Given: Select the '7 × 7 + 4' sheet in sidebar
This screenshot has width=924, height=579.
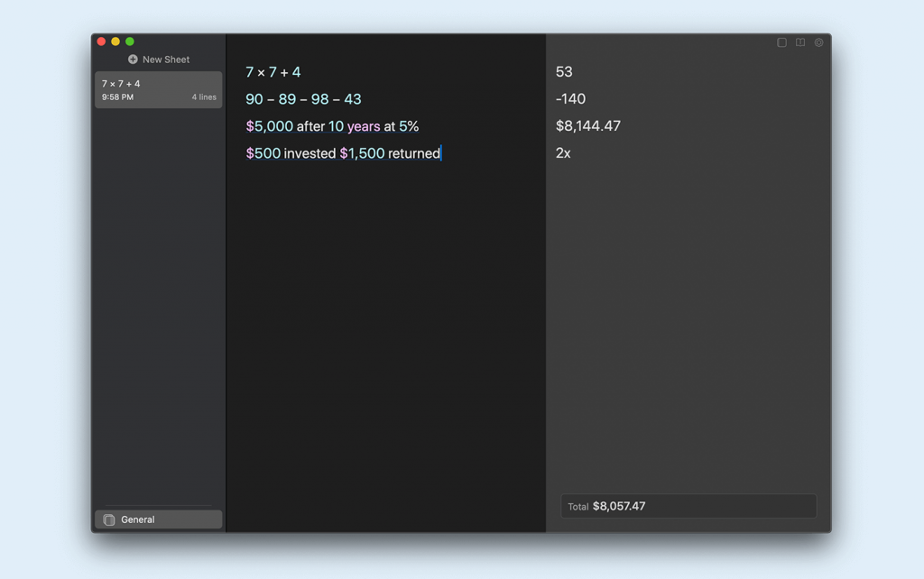Looking at the screenshot, I should [159, 89].
